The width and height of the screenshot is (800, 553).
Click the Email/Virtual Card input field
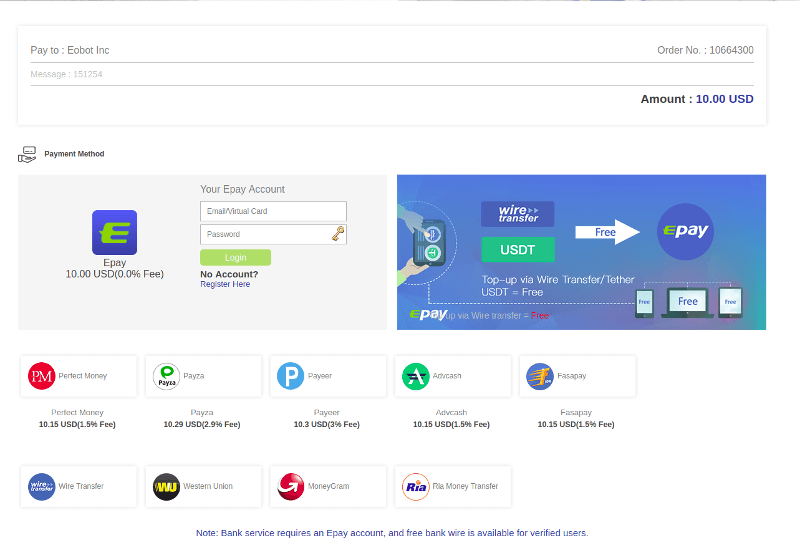(x=273, y=211)
